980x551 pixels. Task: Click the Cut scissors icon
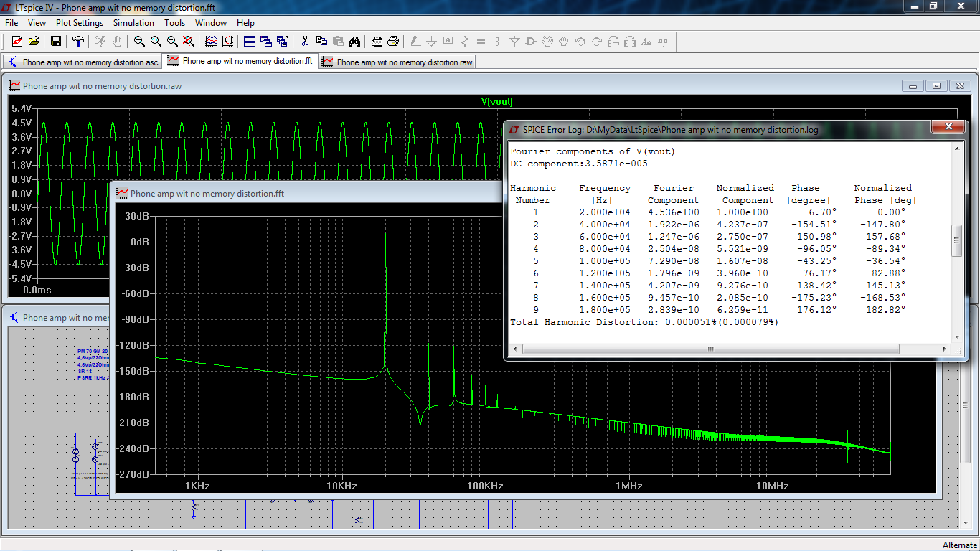(305, 41)
